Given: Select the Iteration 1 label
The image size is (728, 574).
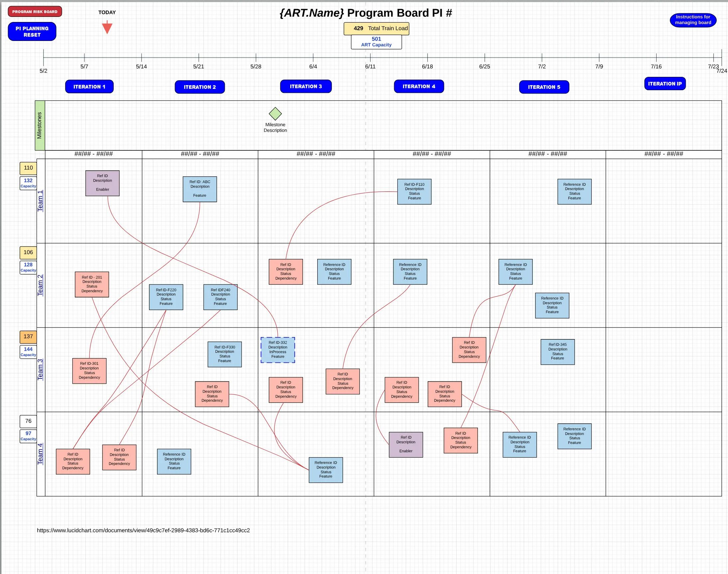Looking at the screenshot, I should click(89, 87).
